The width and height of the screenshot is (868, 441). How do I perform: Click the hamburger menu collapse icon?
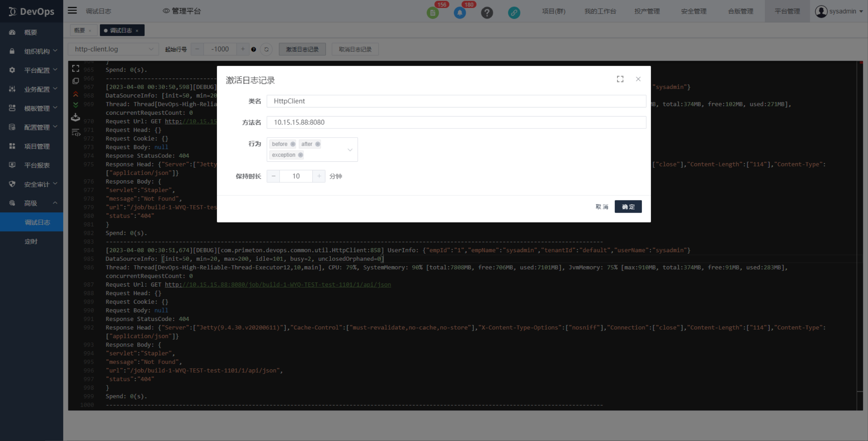coord(72,10)
